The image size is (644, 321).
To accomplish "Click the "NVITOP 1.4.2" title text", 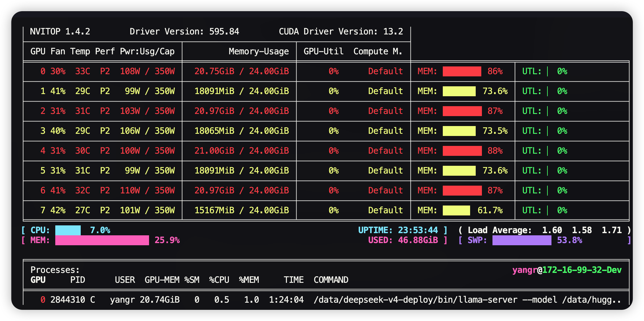I will coord(60,31).
